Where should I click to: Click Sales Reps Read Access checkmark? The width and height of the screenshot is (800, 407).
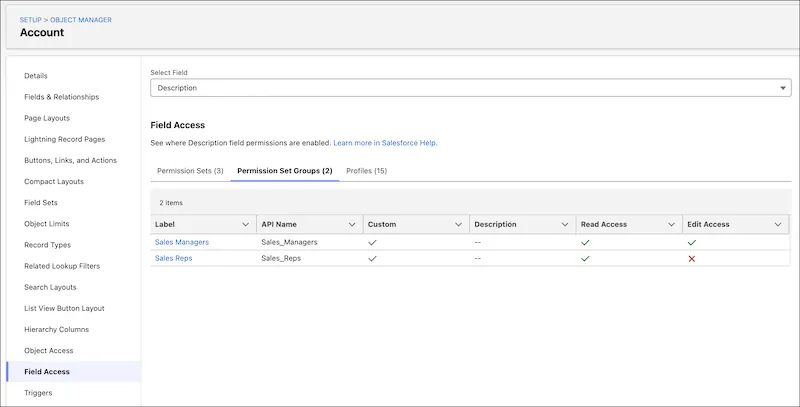585,258
